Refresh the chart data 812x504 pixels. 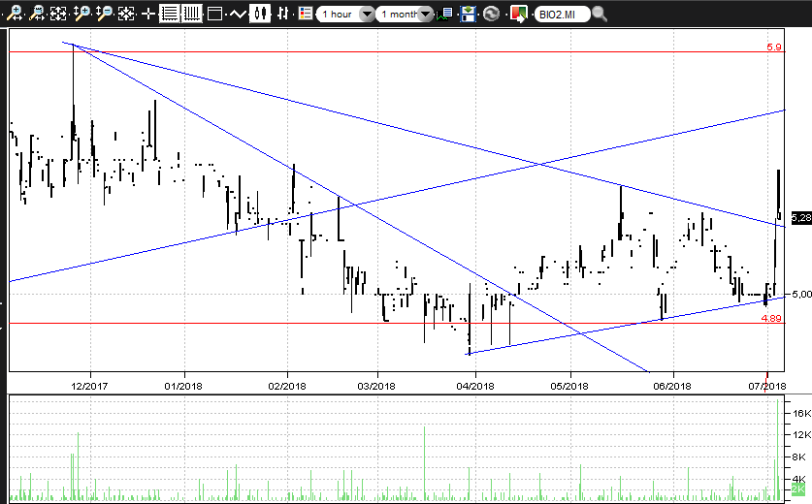tap(491, 14)
